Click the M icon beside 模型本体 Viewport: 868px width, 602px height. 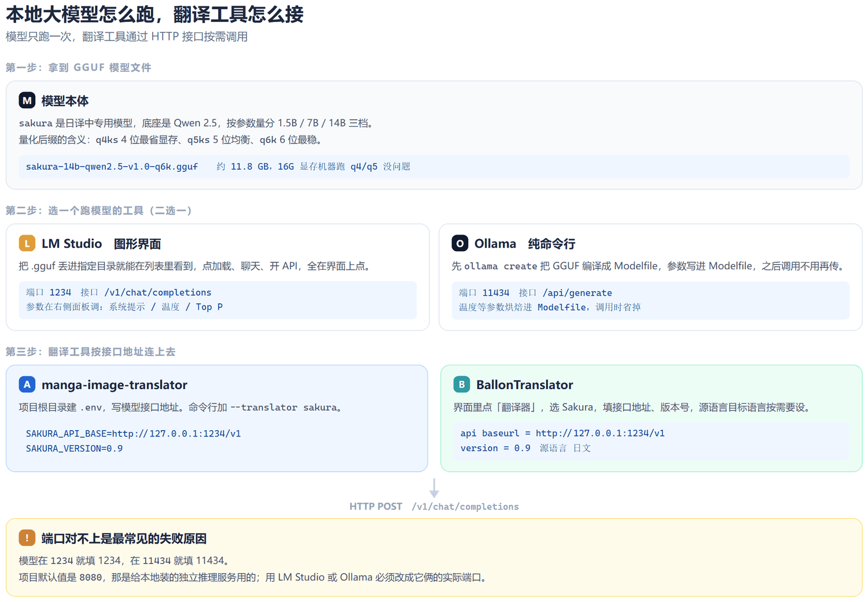click(x=27, y=100)
